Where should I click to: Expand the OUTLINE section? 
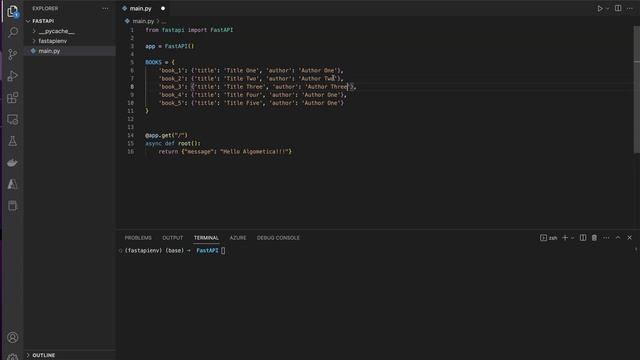point(43,355)
